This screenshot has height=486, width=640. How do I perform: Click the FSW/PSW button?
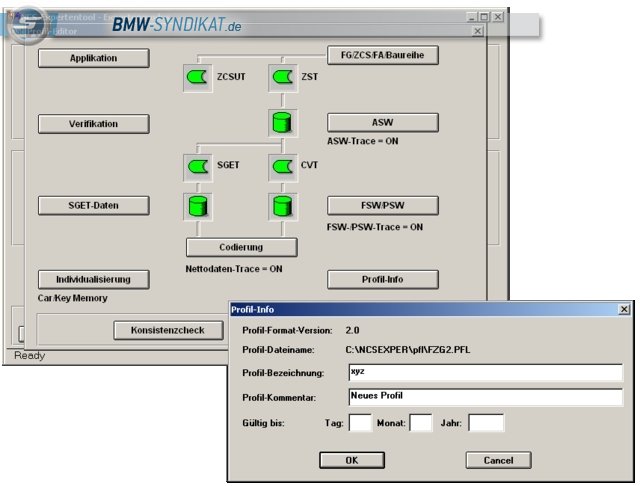(383, 205)
